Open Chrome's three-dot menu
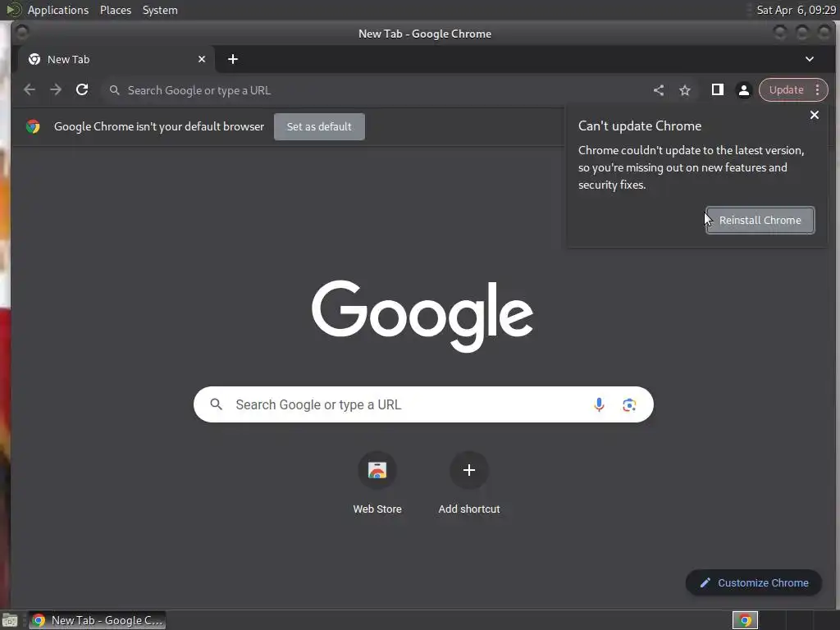The height and width of the screenshot is (630, 840). [x=818, y=90]
